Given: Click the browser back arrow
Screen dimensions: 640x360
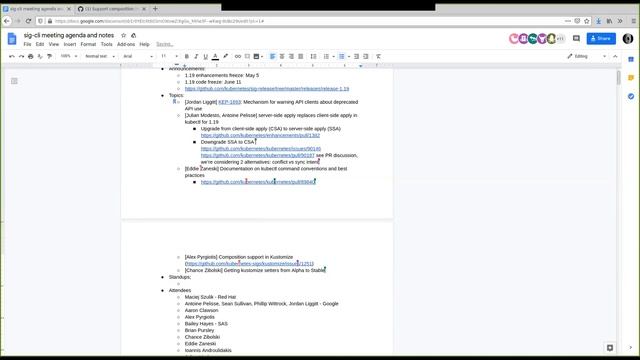Looking at the screenshot, I should click(7, 21).
